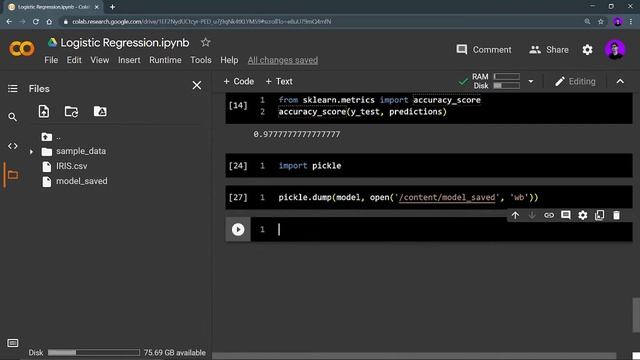This screenshot has width=640, height=360.
Task: Select the sample_data folder
Action: click(81, 151)
